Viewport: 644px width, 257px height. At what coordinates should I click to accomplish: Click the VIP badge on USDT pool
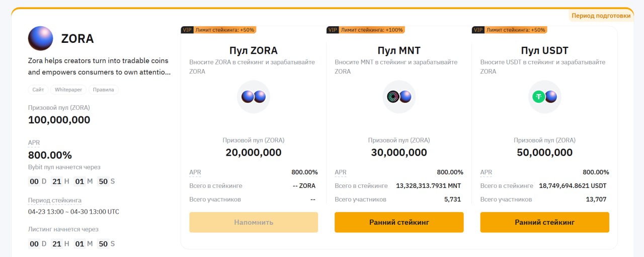[x=478, y=30]
